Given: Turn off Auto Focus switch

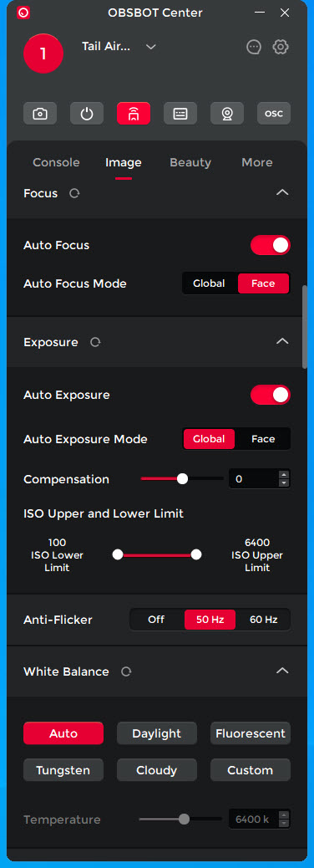Looking at the screenshot, I should pyautogui.click(x=271, y=245).
